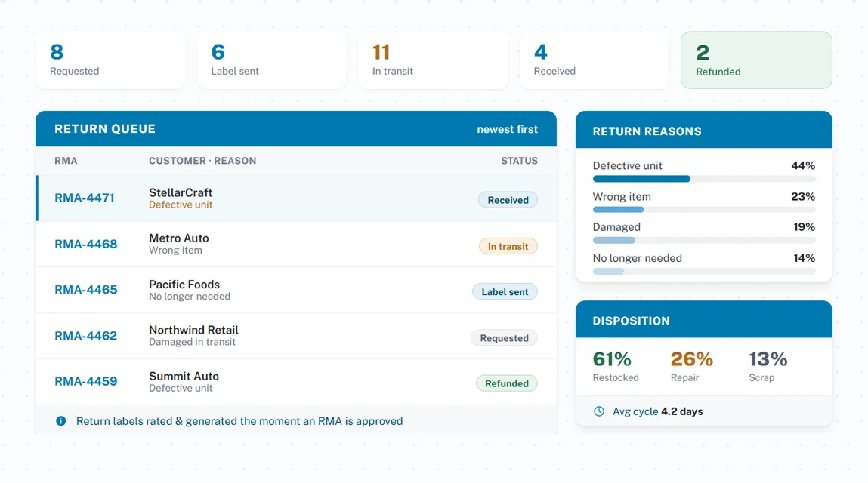Click the CUSTOMER · REASON column header
Screen dimensions: 868x483
click(202, 161)
